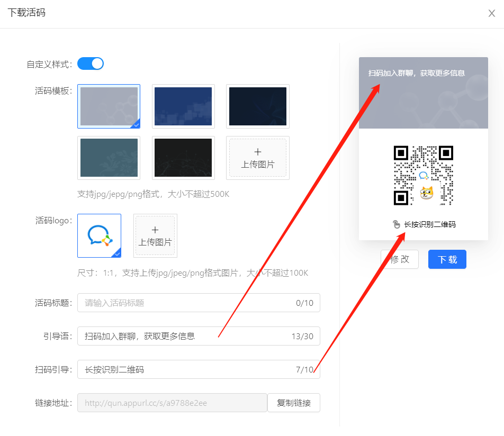Screen dimensions: 504x436
Task: Click the finger-press icon beside 长按识别二维码
Action: coord(397,224)
